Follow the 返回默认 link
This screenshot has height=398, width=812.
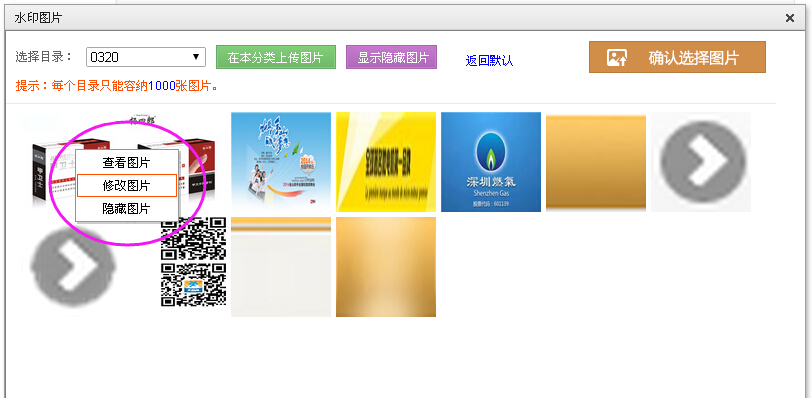489,61
